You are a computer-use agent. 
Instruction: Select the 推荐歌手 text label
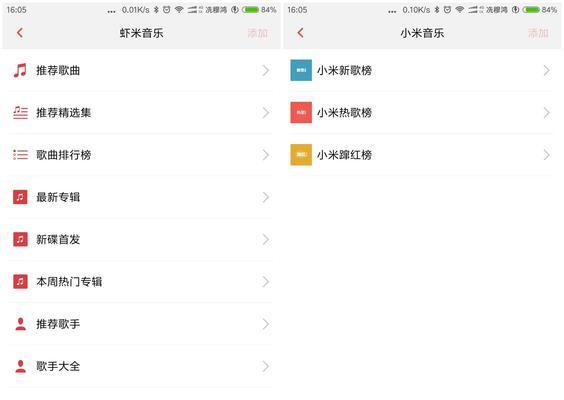[58, 324]
